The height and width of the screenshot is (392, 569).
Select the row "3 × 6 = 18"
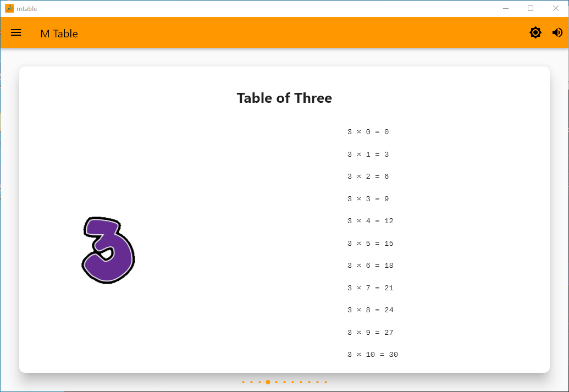click(370, 266)
